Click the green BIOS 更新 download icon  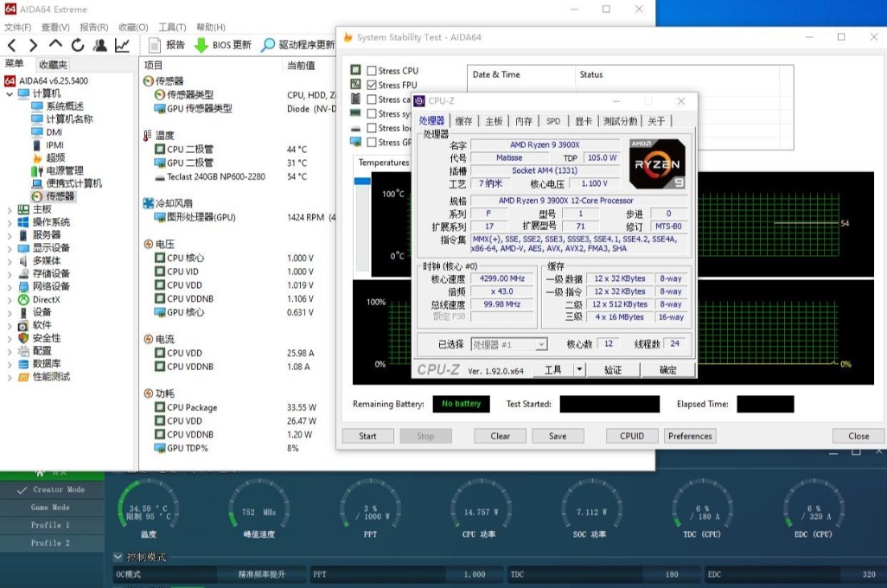[201, 45]
